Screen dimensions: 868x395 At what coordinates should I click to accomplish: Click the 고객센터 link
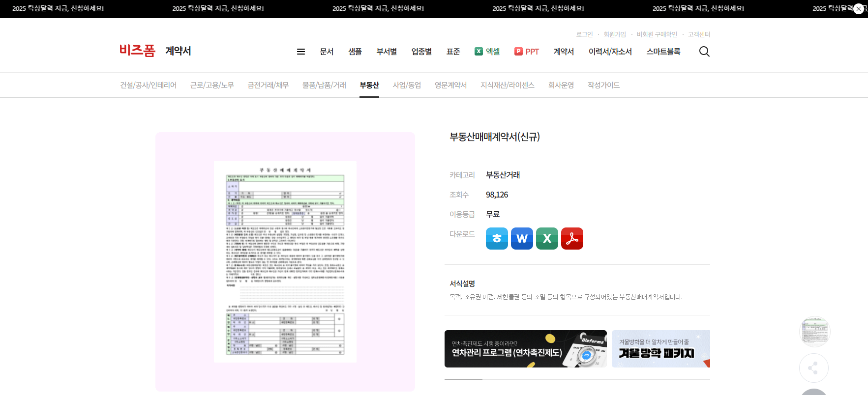(x=699, y=34)
